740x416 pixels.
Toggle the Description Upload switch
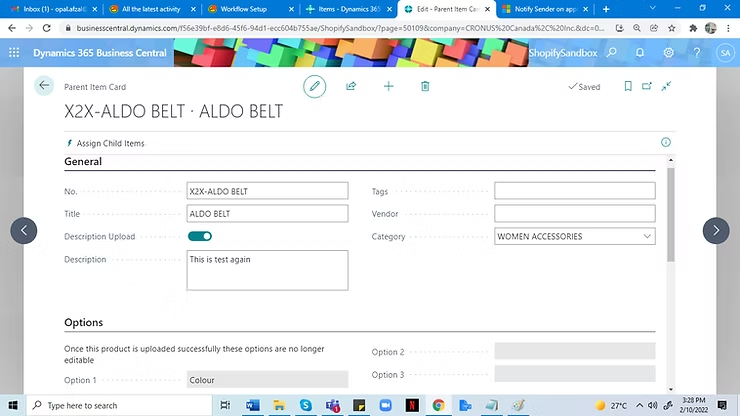(200, 237)
